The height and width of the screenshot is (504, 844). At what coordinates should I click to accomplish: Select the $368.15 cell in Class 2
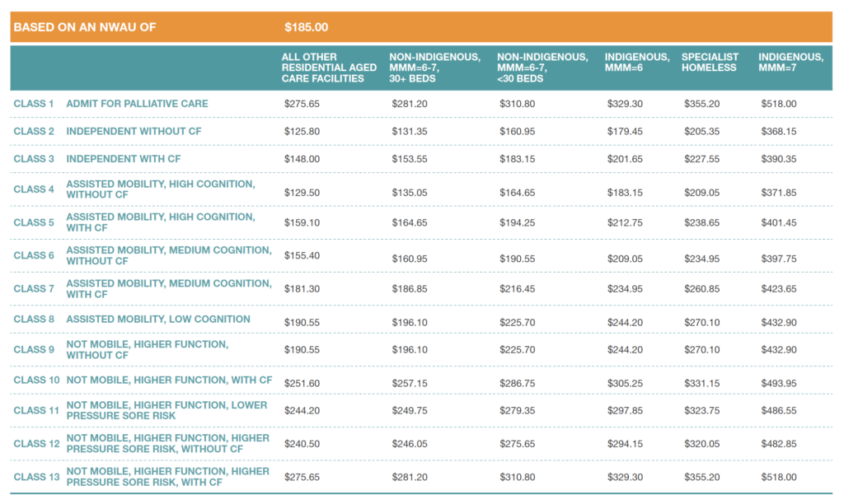point(779,131)
